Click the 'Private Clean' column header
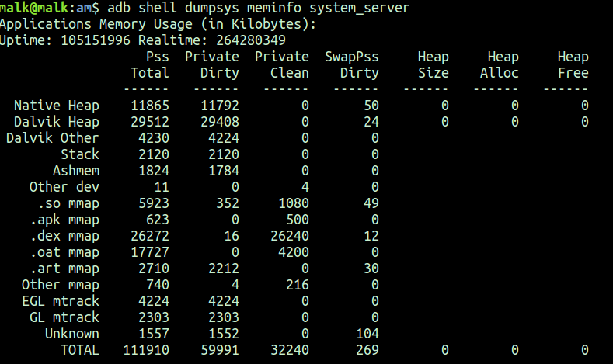 point(282,65)
